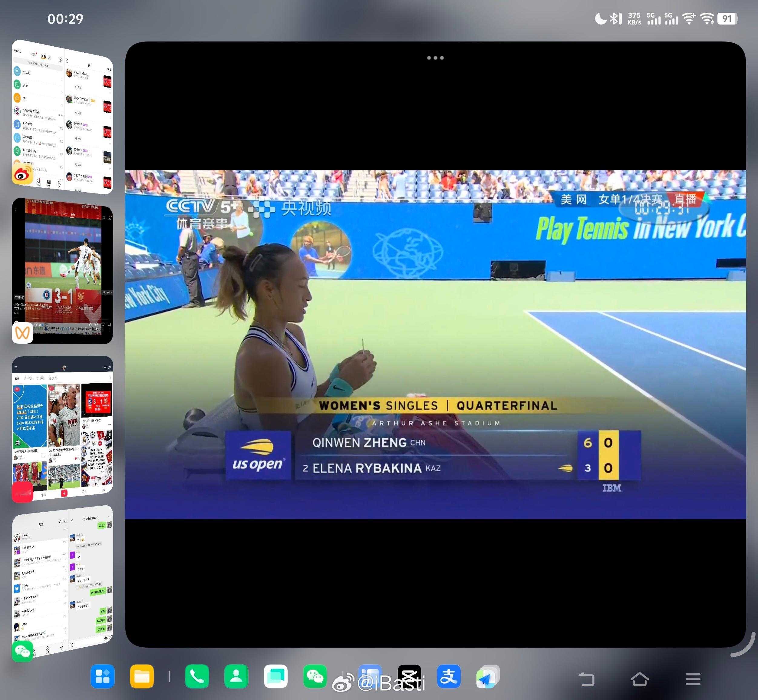Tap the three-dot window handle above the video
Screen dimensions: 758x700
click(435, 58)
